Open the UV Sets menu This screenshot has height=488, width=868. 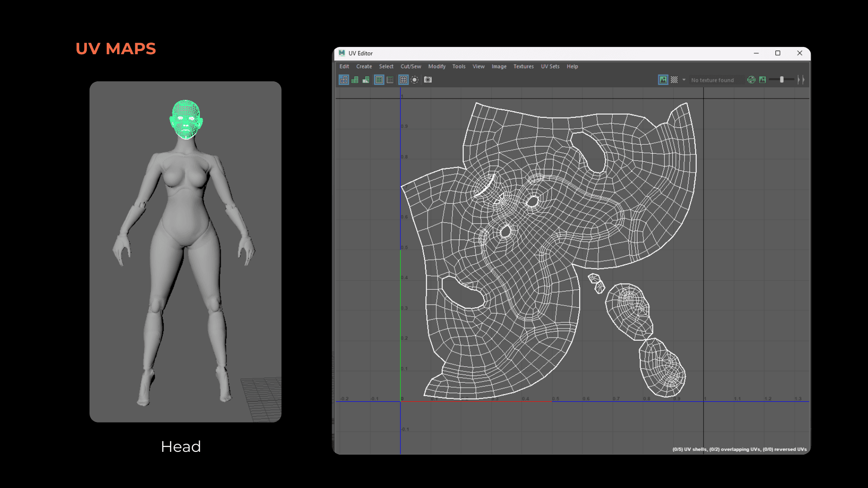click(550, 66)
